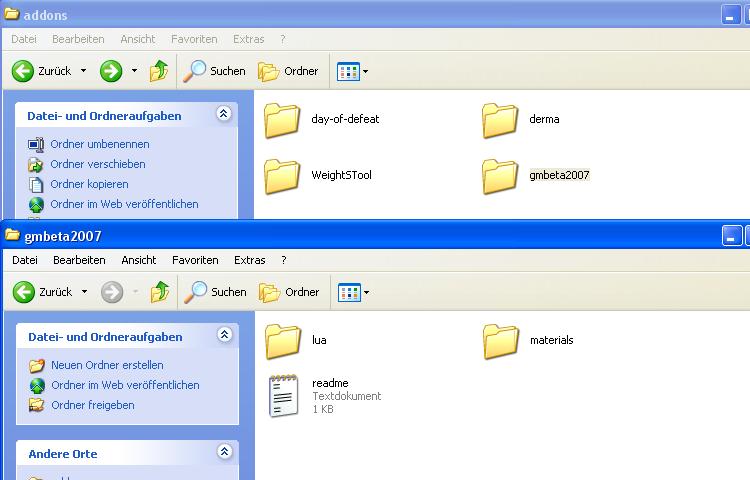The height and width of the screenshot is (480, 750).
Task: Open Favoriten menu in gmbeta2007 window
Action: [195, 260]
